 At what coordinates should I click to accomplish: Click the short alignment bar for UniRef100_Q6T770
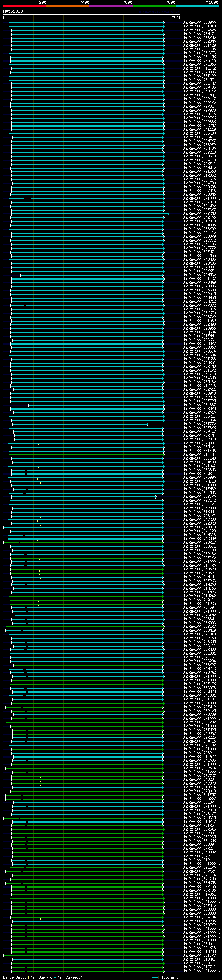[80, 424]
